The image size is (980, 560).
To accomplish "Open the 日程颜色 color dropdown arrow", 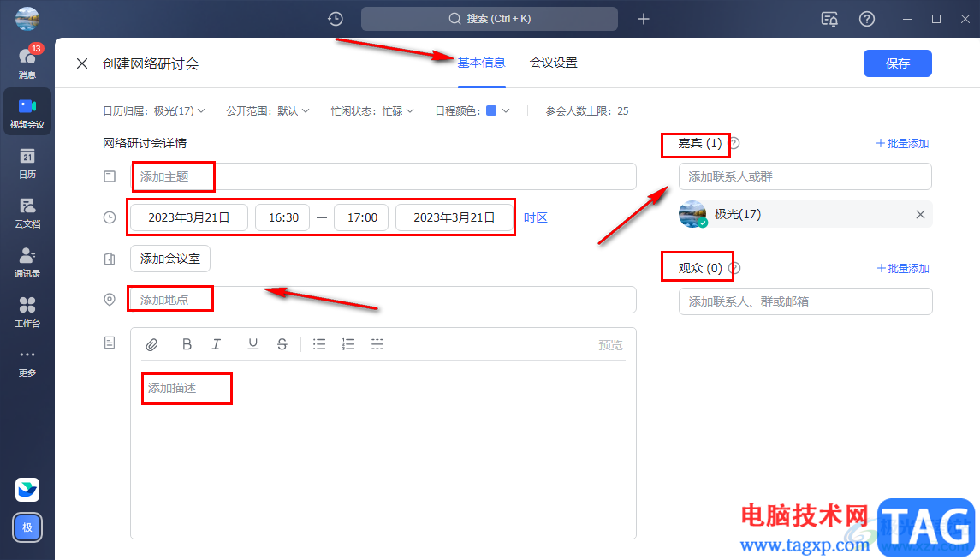I will 506,110.
